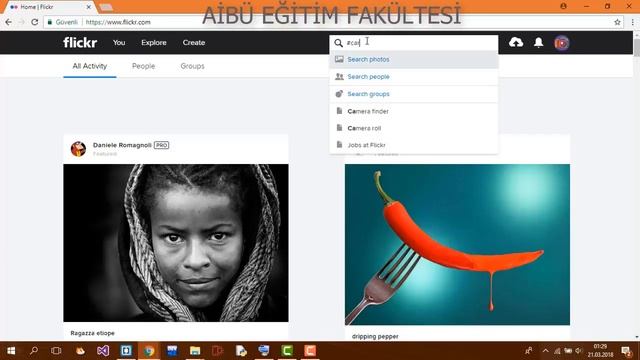Open the Windows Start menu

[11, 351]
